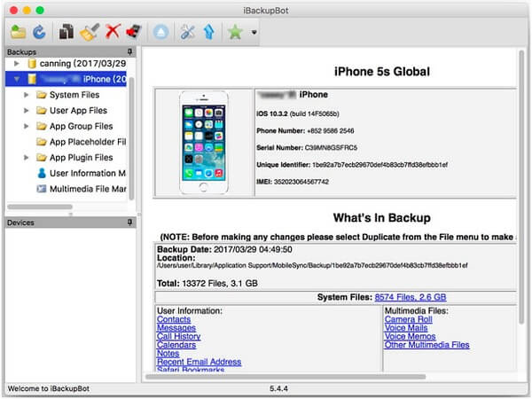
Task: Open the Call History link
Action: (179, 336)
